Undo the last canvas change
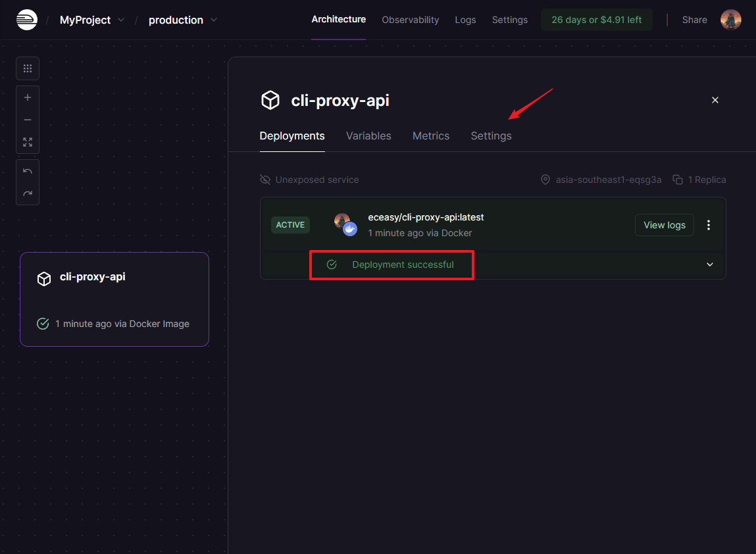This screenshot has width=756, height=554. (x=28, y=171)
